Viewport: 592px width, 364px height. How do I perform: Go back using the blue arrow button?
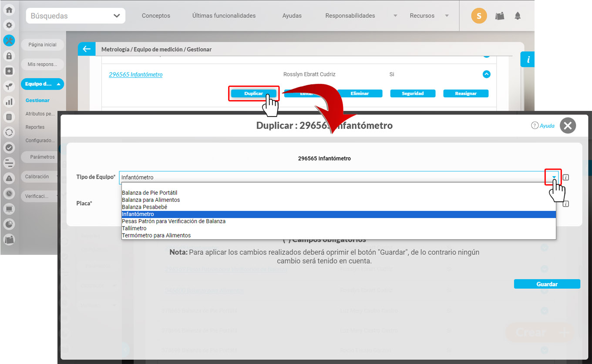[x=87, y=49]
